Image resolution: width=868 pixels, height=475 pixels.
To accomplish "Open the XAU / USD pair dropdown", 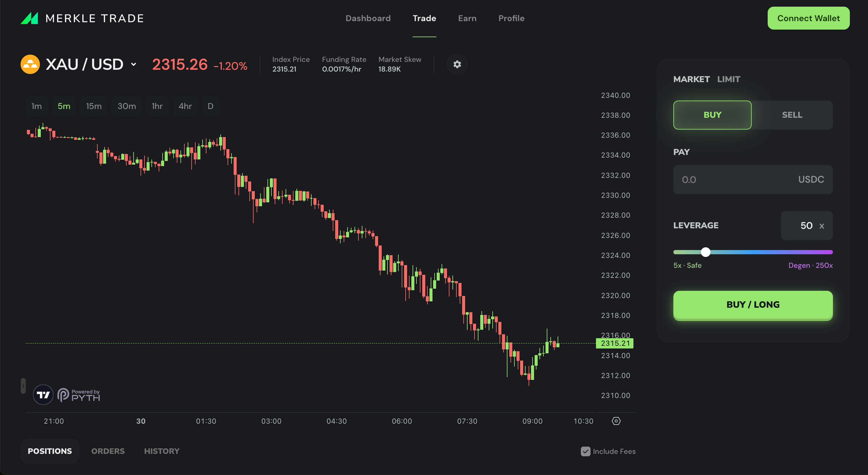I will point(134,64).
